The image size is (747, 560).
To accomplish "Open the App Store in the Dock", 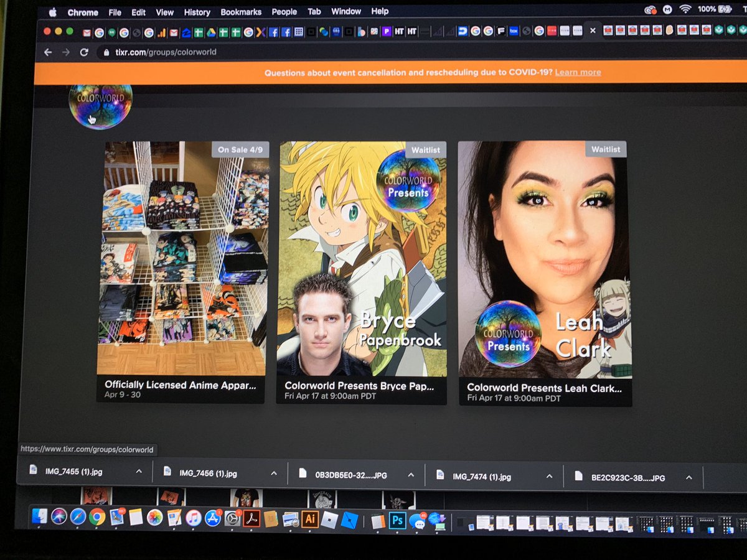I will [213, 518].
